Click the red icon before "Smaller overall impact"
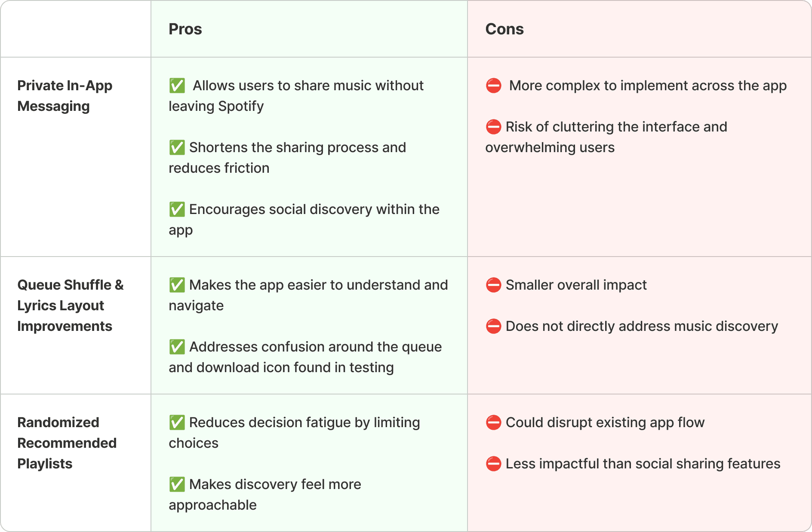 coord(493,285)
